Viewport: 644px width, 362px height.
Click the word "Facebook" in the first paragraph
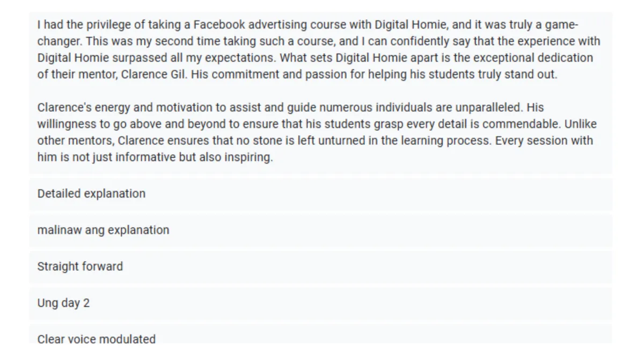coord(219,25)
